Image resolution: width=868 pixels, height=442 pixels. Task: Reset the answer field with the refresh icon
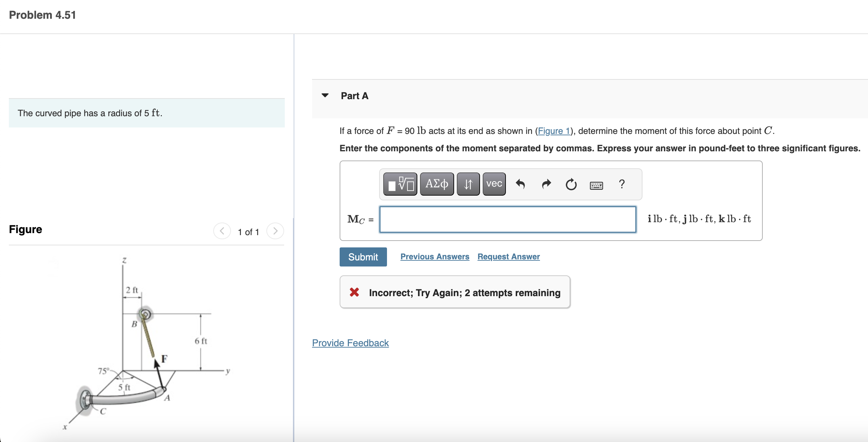[x=571, y=184]
